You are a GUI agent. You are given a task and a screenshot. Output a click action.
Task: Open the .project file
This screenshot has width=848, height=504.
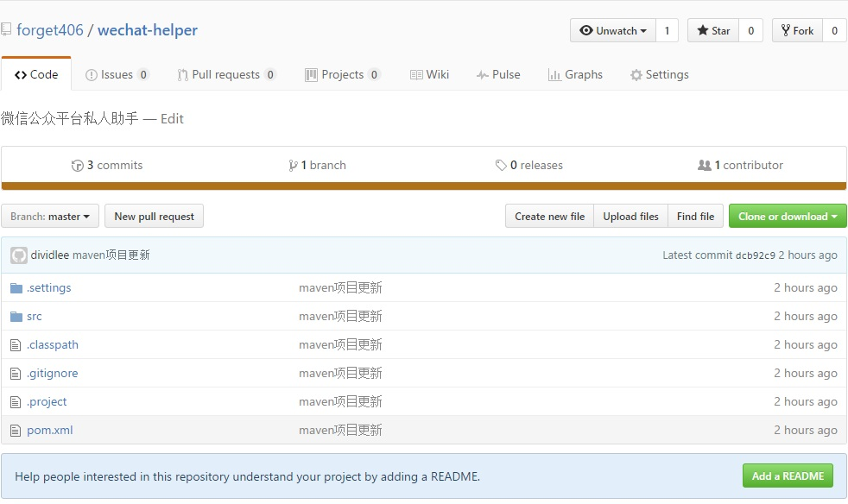[47, 402]
